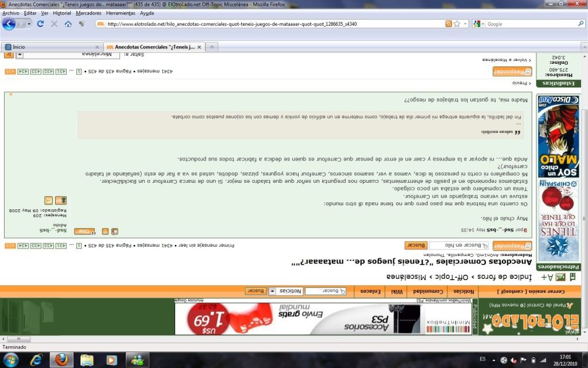Image resolution: width=588 pixels, height=368 pixels.
Task: Click the Ir button beside Saltar a
Action: point(9,55)
